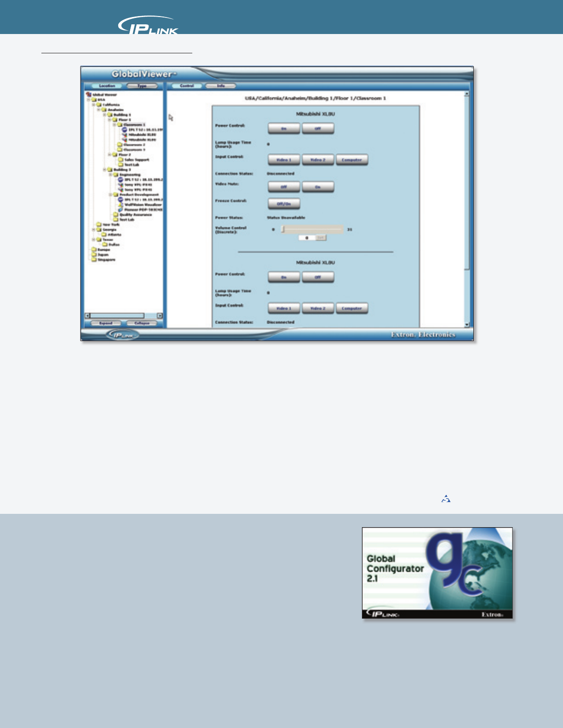Set Video Mute to On

pyautogui.click(x=318, y=187)
